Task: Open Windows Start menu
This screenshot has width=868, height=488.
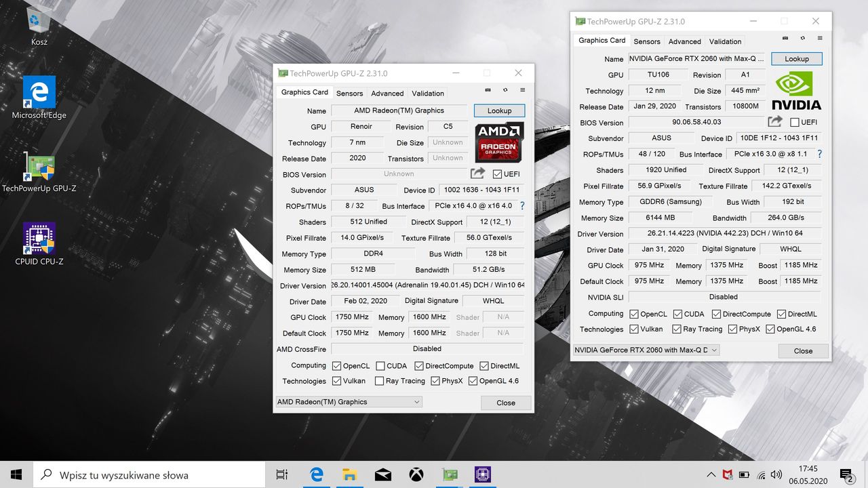Action: click(x=16, y=474)
